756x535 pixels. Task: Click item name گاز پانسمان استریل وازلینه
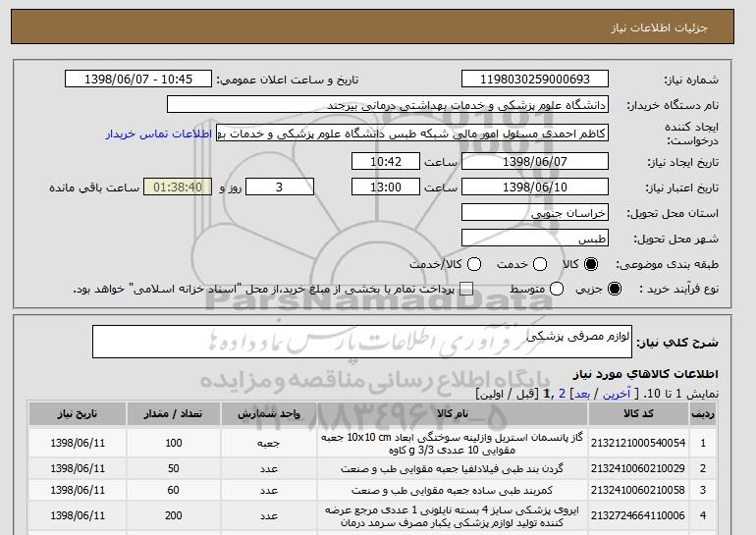click(x=453, y=444)
